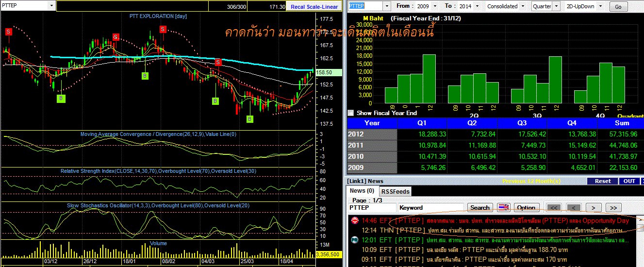This screenshot has height=267, width=644.
Task: Click the red icon beside the 14:46 news
Action: point(354,220)
